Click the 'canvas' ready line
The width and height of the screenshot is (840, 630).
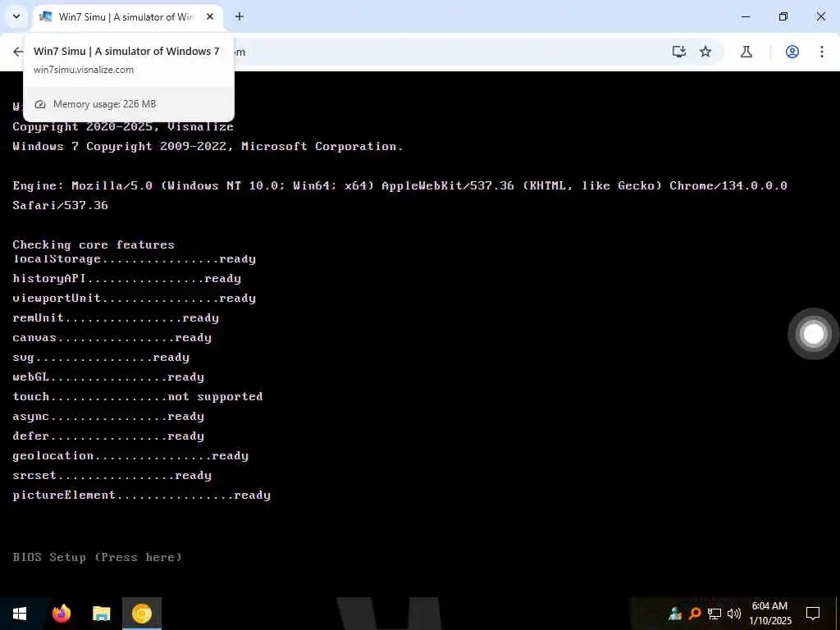tap(112, 338)
